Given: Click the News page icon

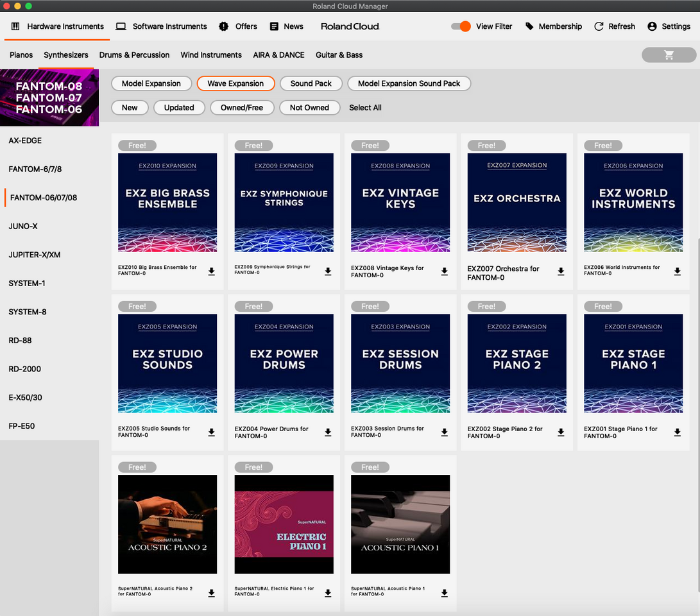Looking at the screenshot, I should [x=274, y=26].
